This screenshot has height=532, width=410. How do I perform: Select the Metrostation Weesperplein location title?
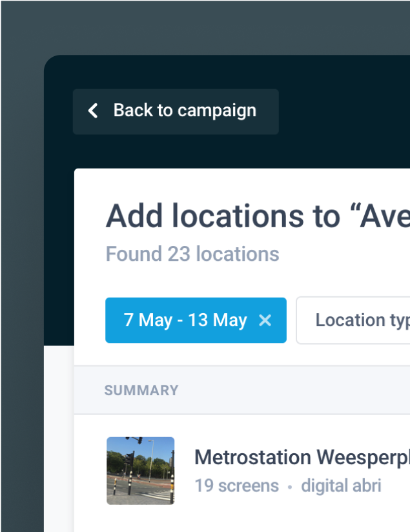coord(302,458)
